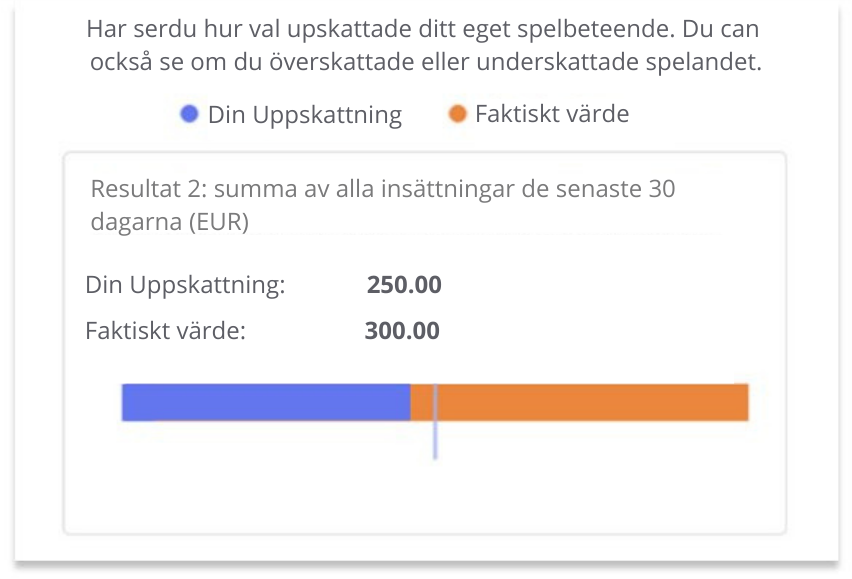Toggle the Din Uppskattning legend label
Screen dimensions: 852x579
[x=305, y=115]
